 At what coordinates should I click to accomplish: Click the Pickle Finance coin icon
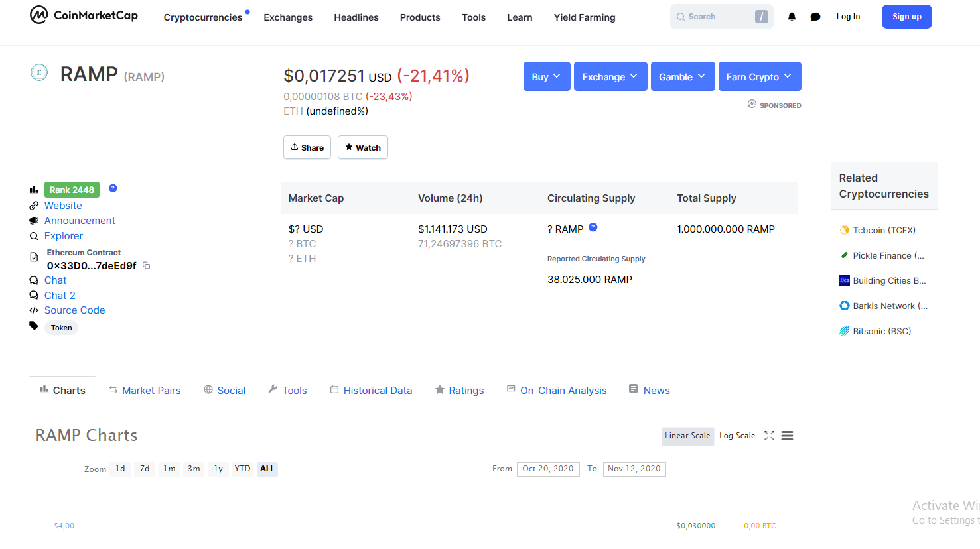pos(845,255)
